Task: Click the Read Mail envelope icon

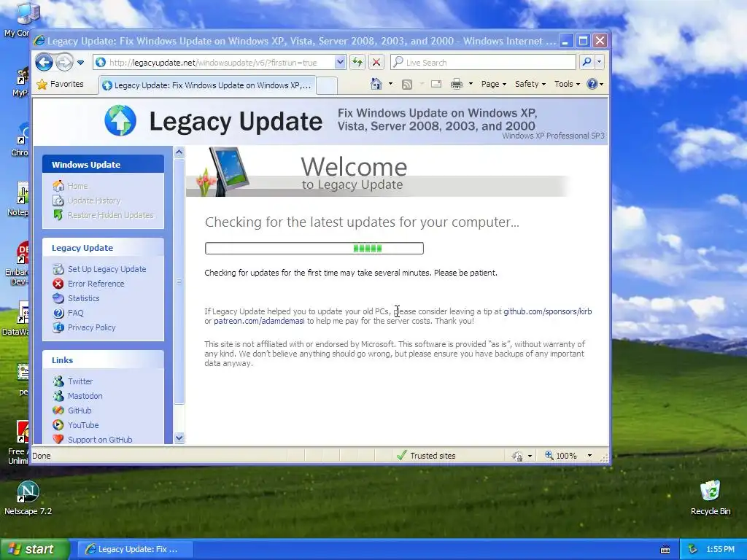Action: 436,84
